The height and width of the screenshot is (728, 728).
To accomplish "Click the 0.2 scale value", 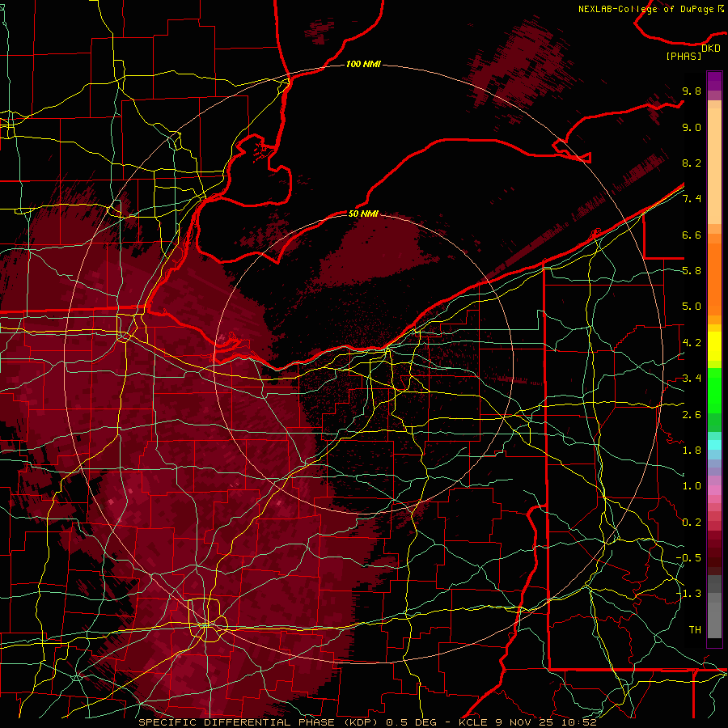I will click(x=692, y=522).
